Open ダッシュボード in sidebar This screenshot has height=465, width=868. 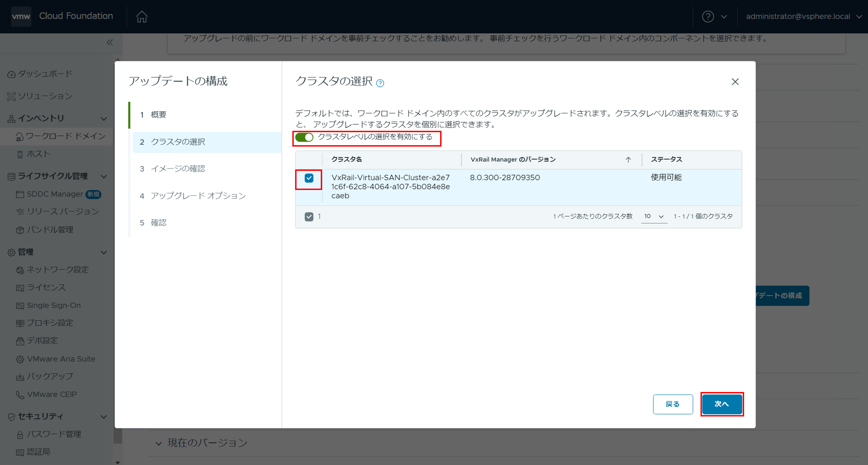pos(45,74)
